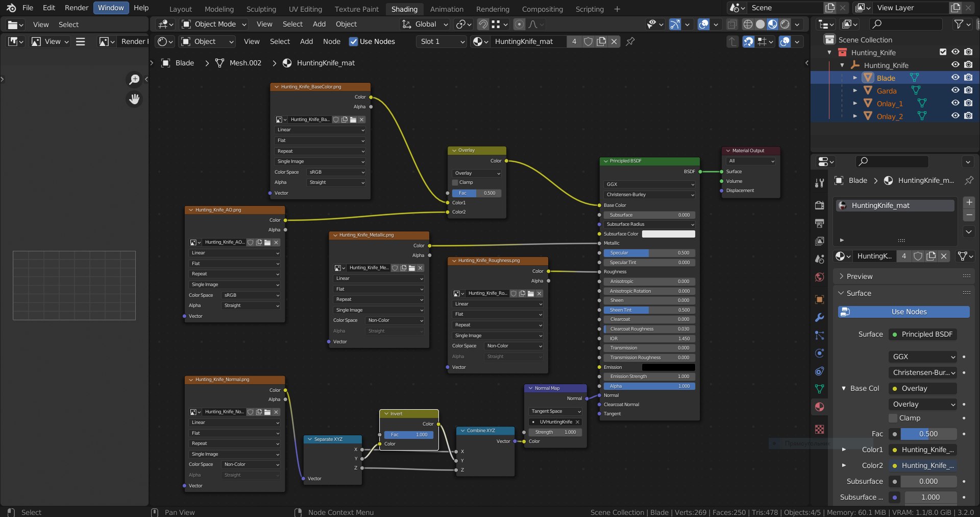
Task: Open the File menu
Action: point(28,8)
